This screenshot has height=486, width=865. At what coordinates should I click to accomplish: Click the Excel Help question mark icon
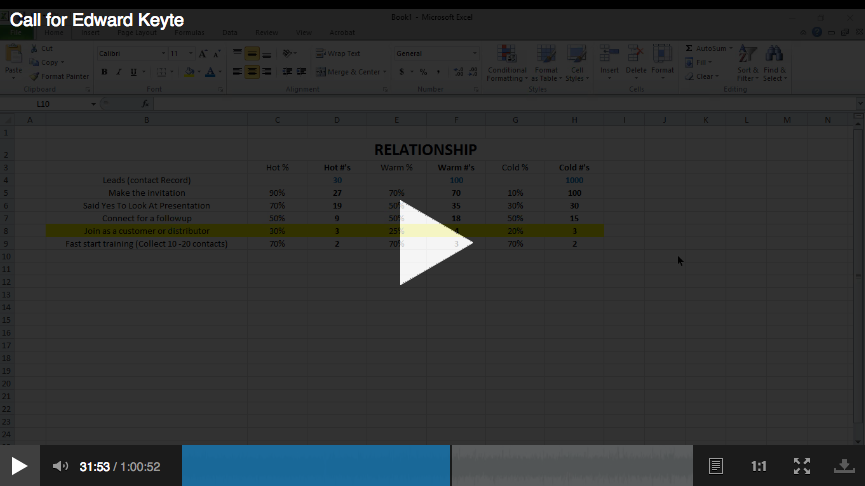click(817, 33)
